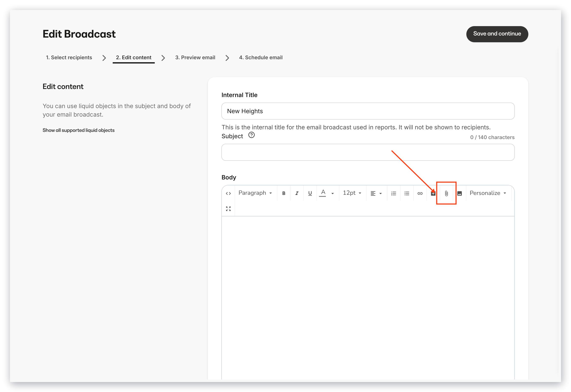This screenshot has width=571, height=392.
Task: Open the 12pt font size dropdown
Action: [x=352, y=193]
